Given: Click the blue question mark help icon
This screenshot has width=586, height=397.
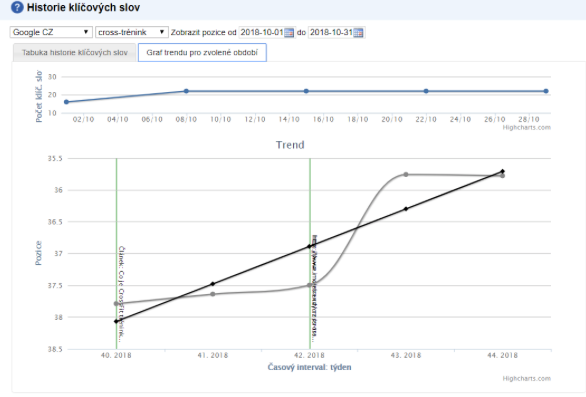Looking at the screenshot, I should (x=17, y=7).
